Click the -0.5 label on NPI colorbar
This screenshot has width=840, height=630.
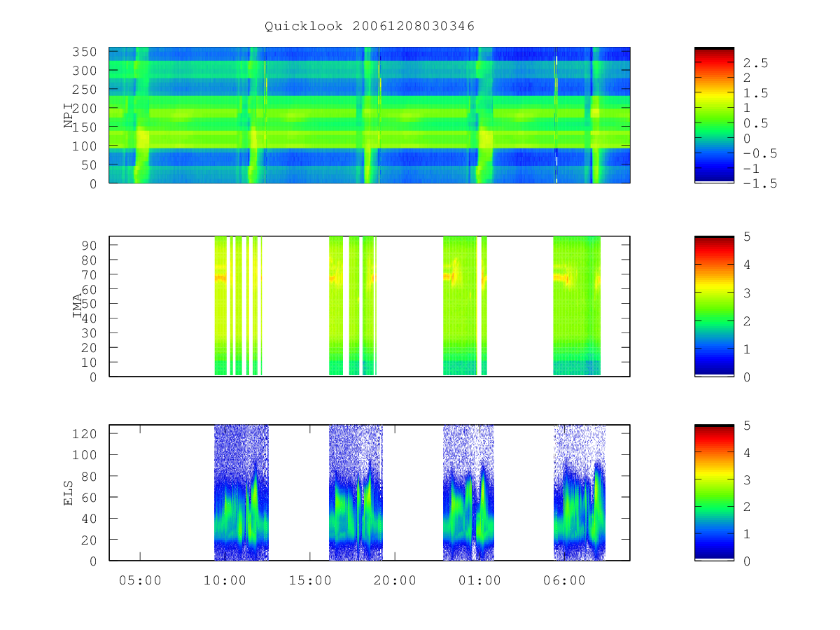[x=760, y=153]
